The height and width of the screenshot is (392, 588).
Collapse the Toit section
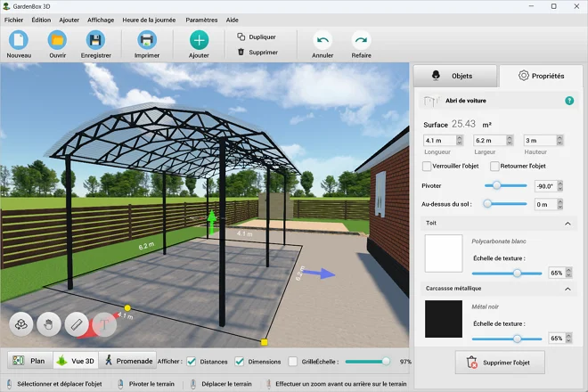tap(569, 224)
